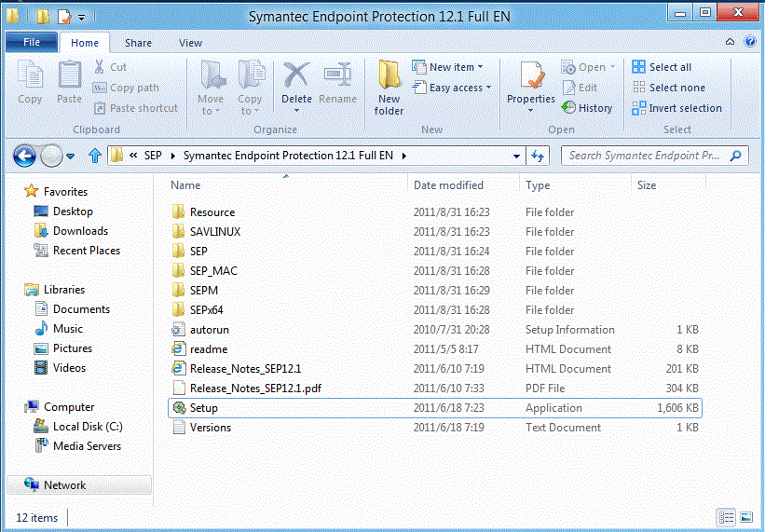Click the Forward navigation arrow
The height and width of the screenshot is (532, 765).
51,156
